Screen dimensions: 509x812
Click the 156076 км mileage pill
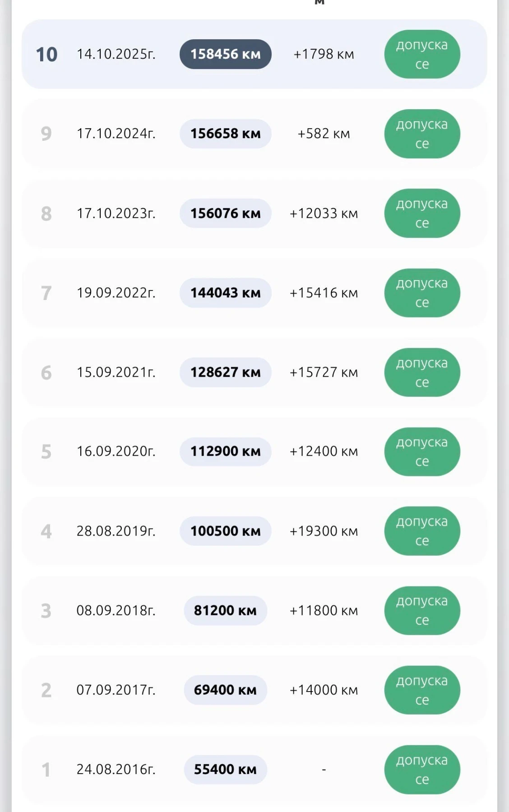click(226, 213)
